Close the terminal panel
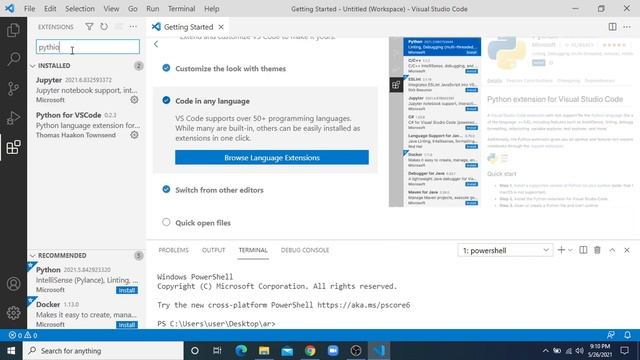This screenshot has height=360, width=640. point(627,250)
